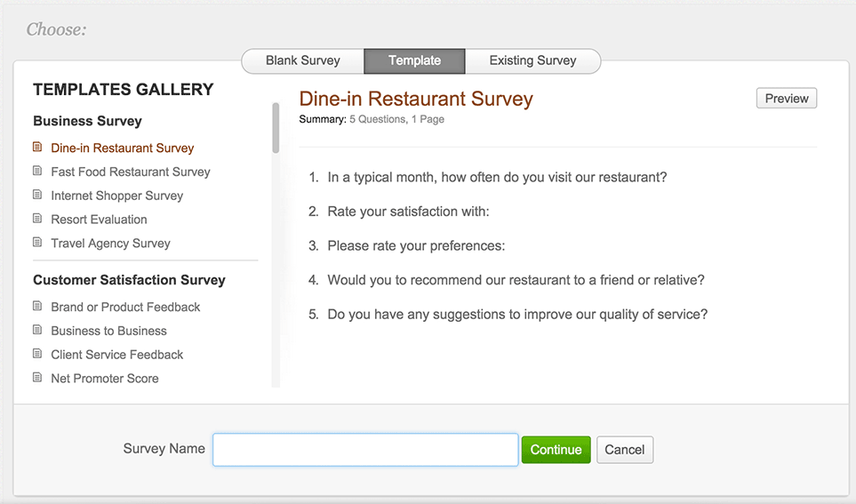
Task: Focus the Survey Name text field
Action: tap(365, 450)
